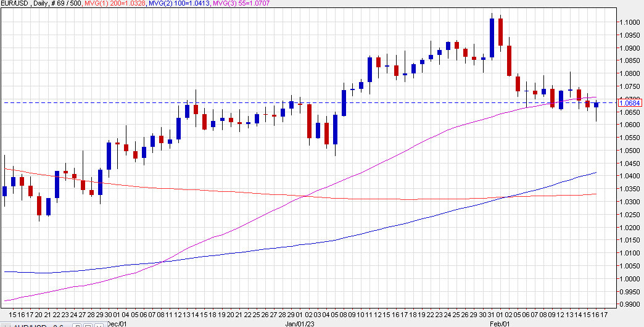Click the 1.0300 price axis label
644x327 pixels.
click(630, 202)
